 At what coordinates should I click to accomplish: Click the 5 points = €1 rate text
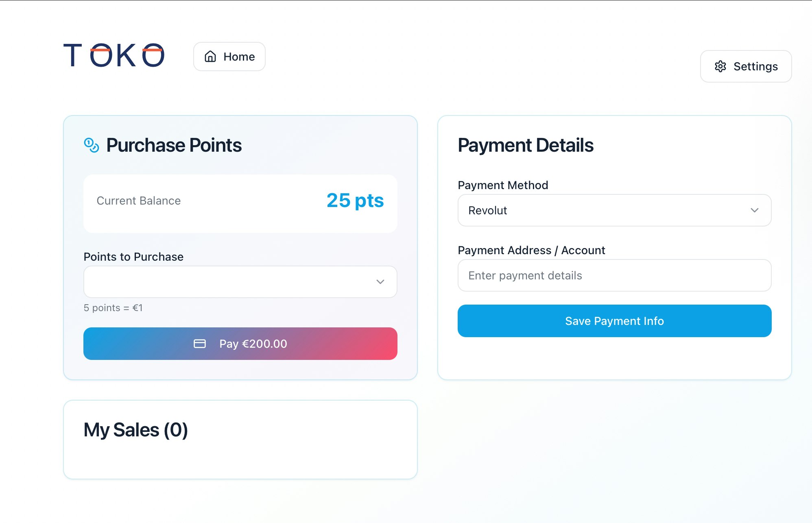coord(114,308)
